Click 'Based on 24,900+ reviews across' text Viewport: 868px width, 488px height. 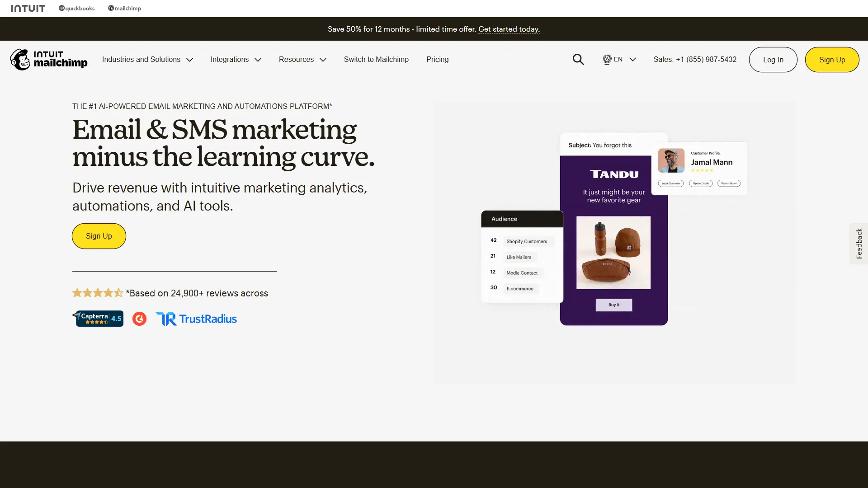tap(197, 293)
